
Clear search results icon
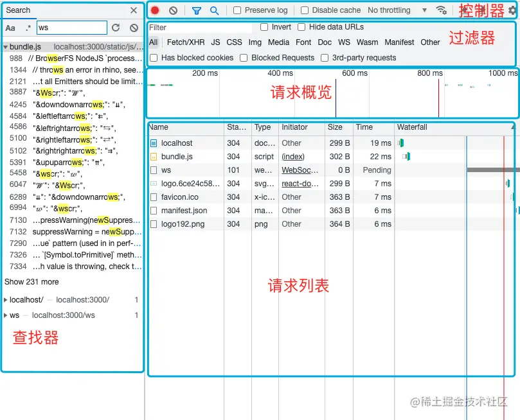pyautogui.click(x=134, y=28)
